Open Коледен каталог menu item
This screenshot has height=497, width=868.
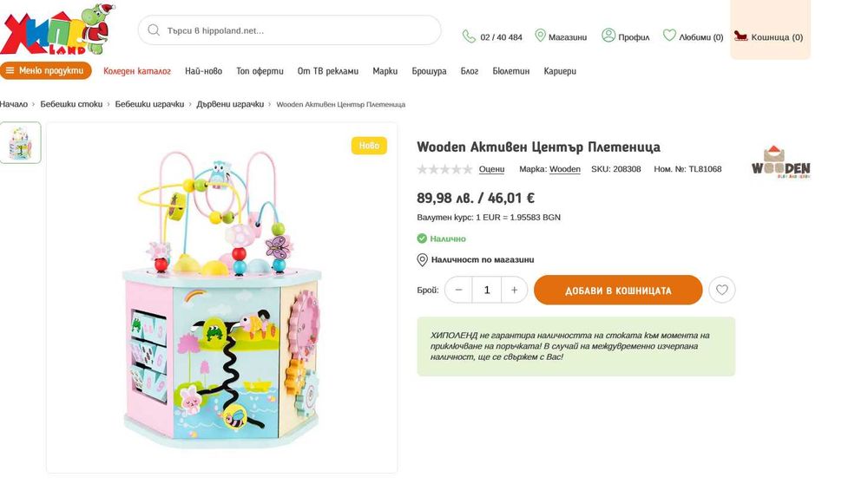tap(137, 71)
